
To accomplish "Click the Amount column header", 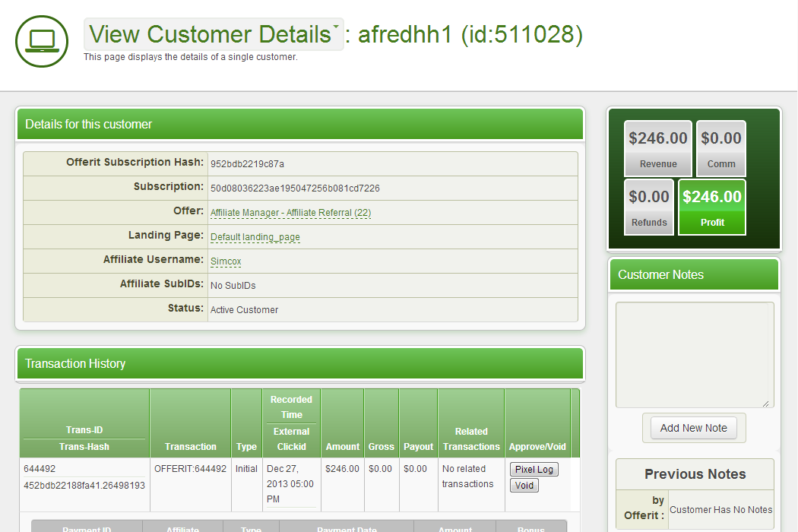I will point(342,447).
